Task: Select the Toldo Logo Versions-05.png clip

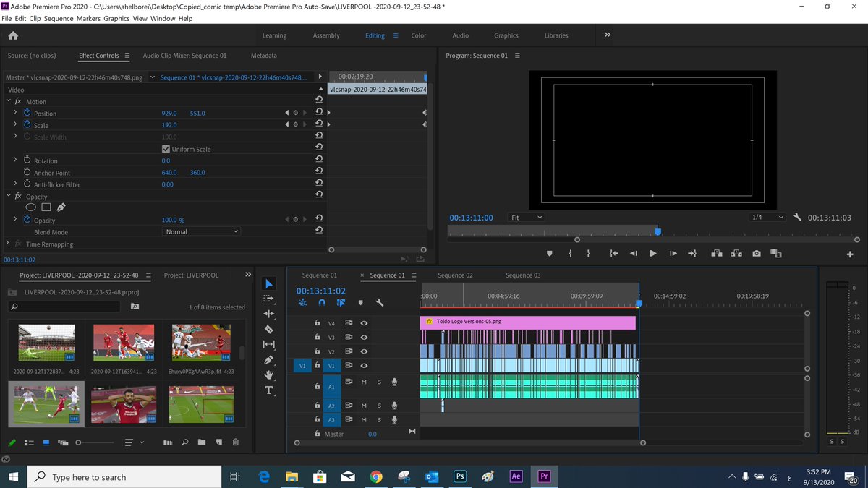Action: (527, 322)
